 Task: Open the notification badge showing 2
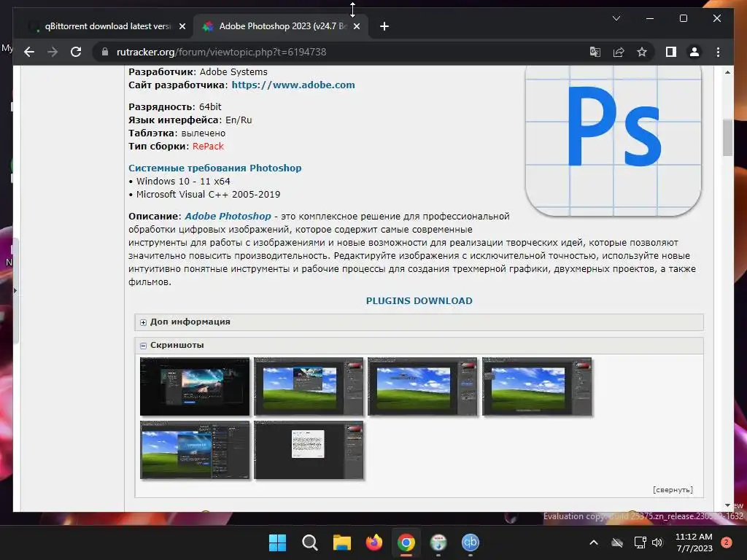pyautogui.click(x=727, y=542)
